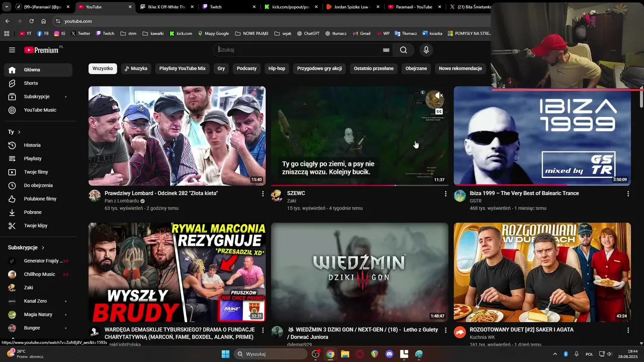Open Zaki channel in subscriptions list

tap(38, 288)
